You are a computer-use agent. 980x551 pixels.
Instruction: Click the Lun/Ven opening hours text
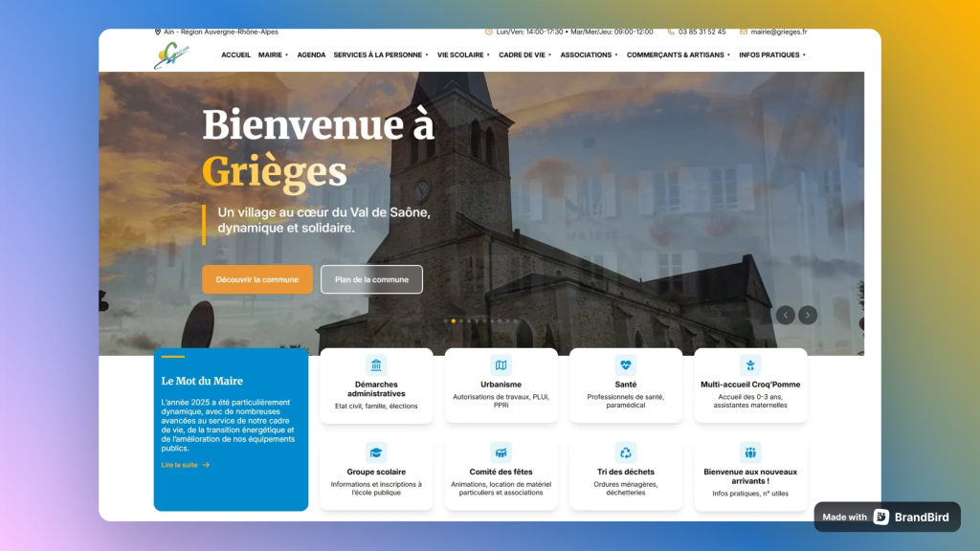click(575, 32)
